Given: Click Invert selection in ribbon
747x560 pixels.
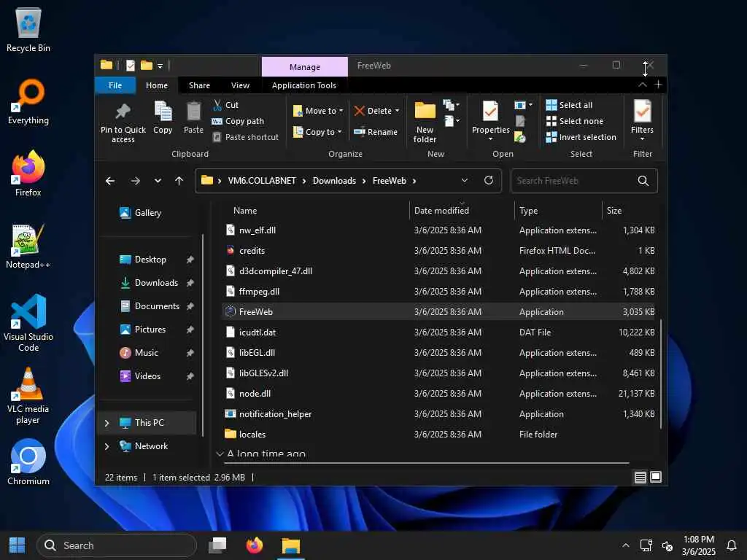Looking at the screenshot, I should pos(581,137).
